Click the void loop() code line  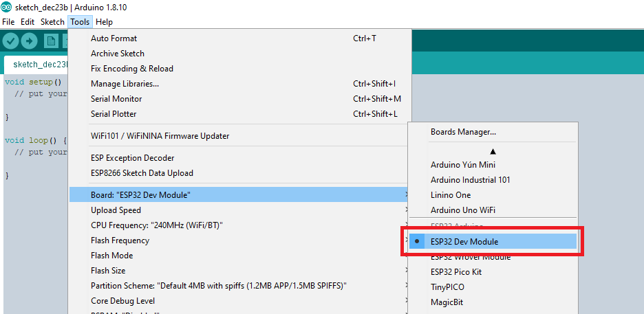click(x=36, y=141)
